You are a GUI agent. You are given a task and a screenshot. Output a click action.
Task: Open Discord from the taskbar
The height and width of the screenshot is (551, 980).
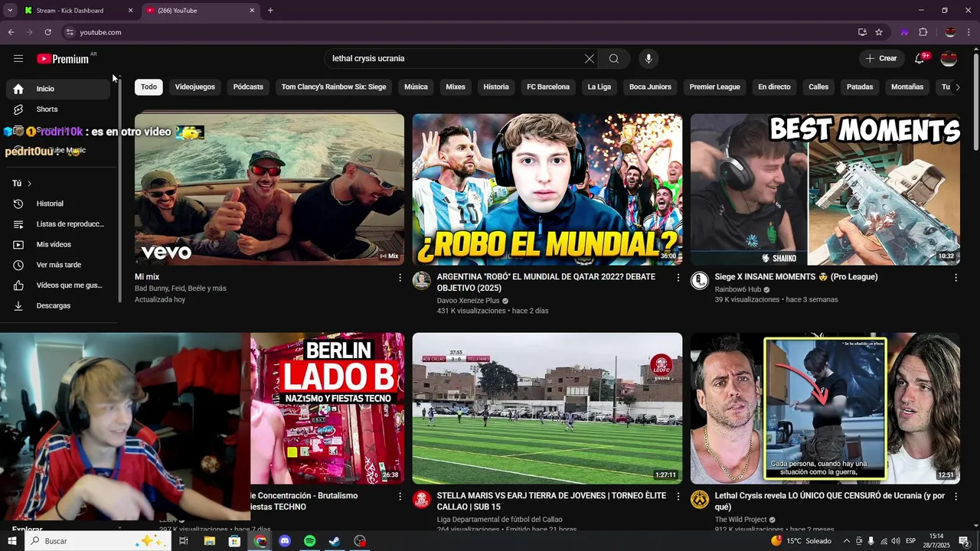285,541
